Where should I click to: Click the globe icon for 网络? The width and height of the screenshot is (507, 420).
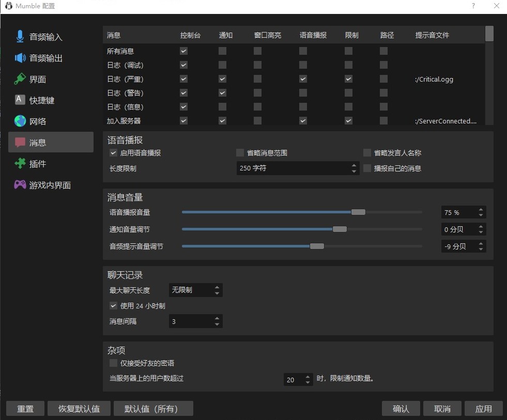click(20, 121)
